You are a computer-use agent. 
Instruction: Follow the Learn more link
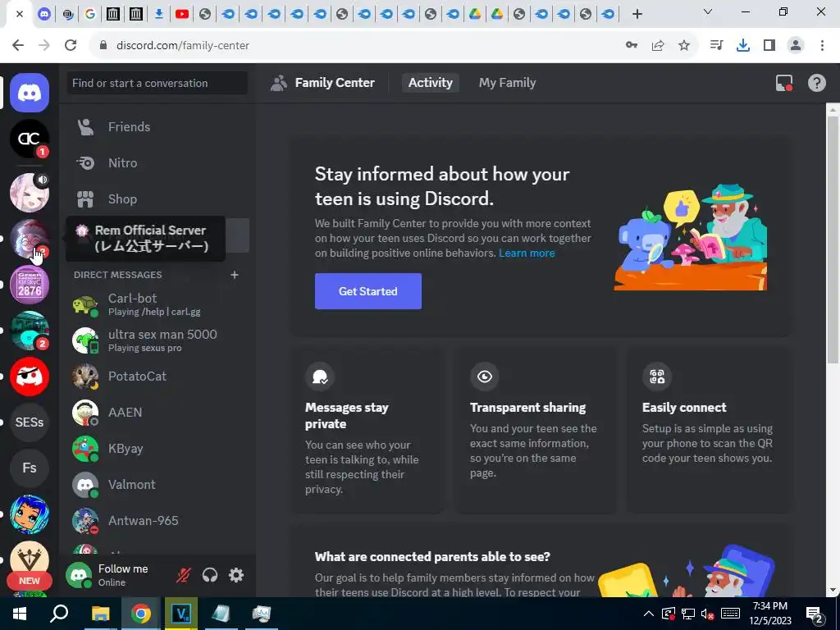[x=527, y=253]
